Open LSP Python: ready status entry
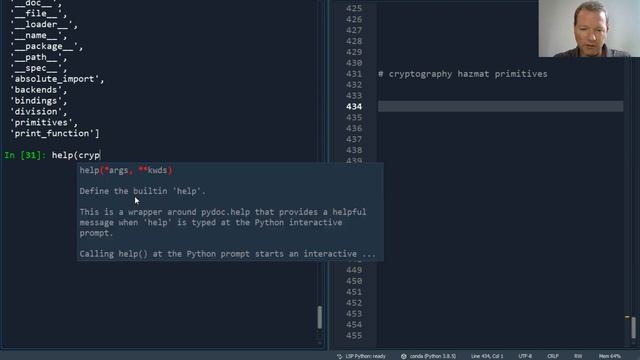 point(365,356)
